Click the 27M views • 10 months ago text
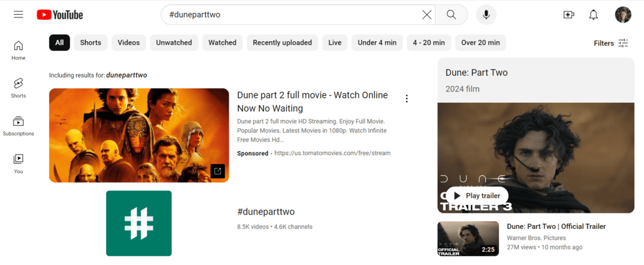This screenshot has height=265, width=644. click(545, 248)
